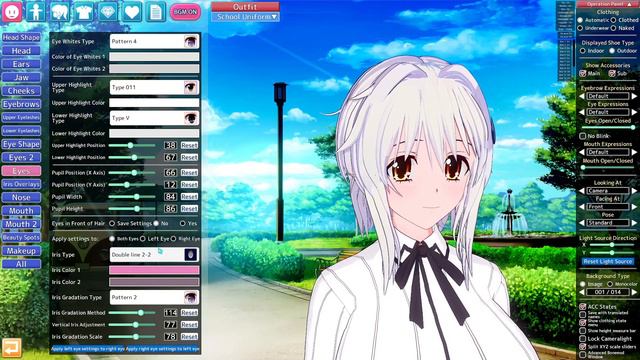
Task: Open the Body category icon
Action: tap(36, 11)
